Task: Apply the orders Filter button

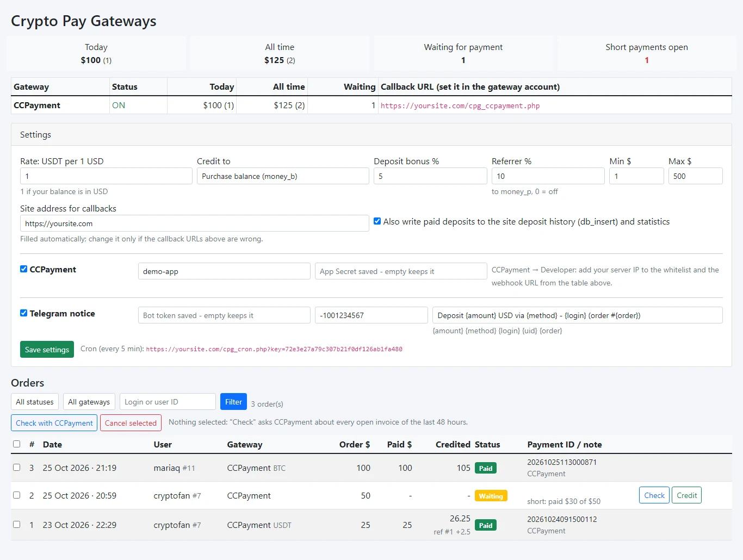Action: (x=233, y=402)
